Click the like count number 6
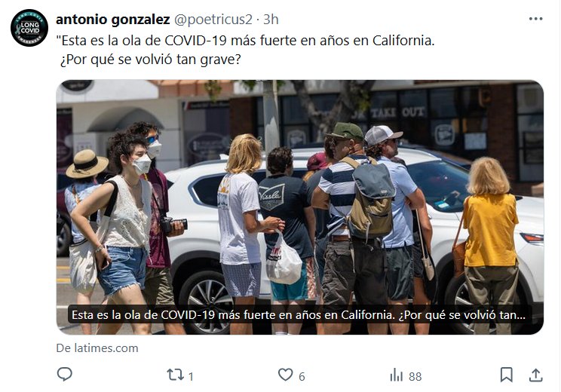This screenshot has width=561, height=392. 302,376
